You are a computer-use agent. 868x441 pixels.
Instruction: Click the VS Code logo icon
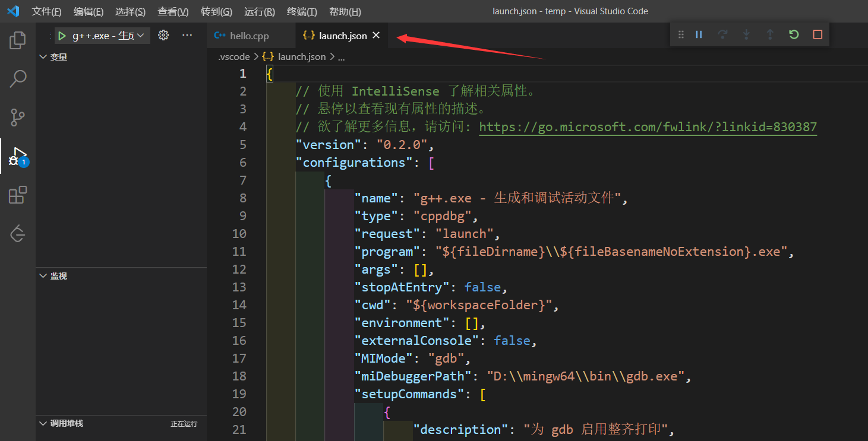click(13, 11)
